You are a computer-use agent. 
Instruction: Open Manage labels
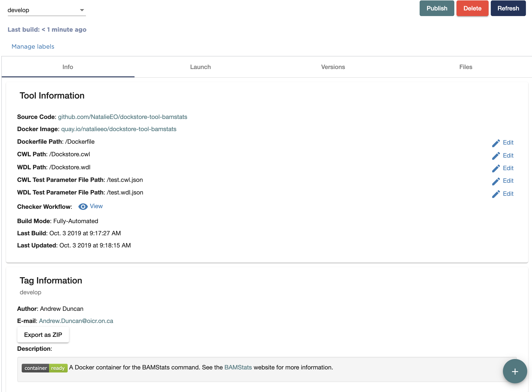pos(33,46)
